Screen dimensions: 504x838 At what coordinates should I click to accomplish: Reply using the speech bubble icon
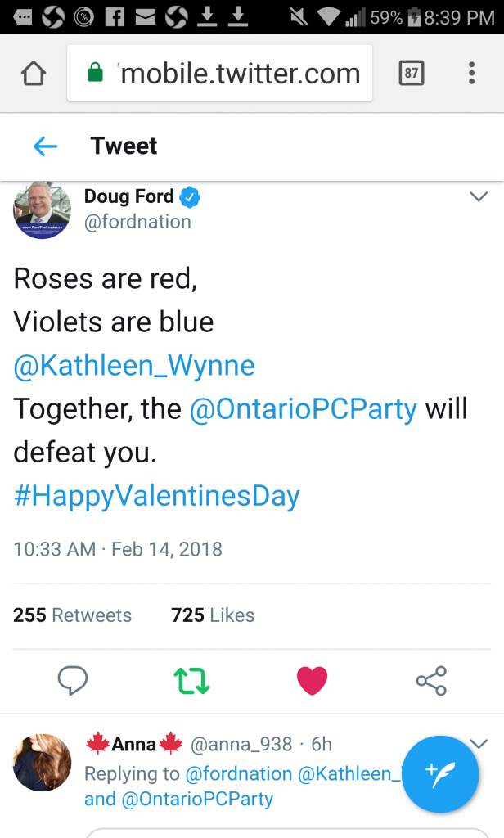pyautogui.click(x=73, y=680)
